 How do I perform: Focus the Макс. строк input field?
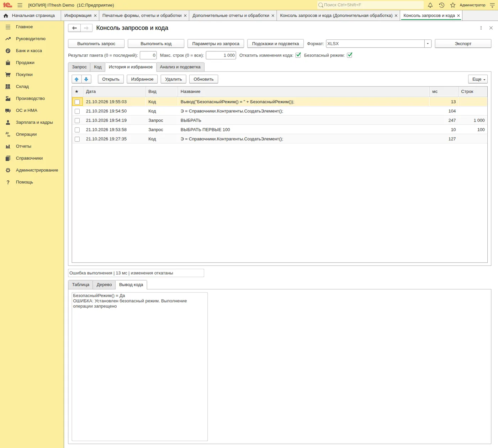pyautogui.click(x=221, y=55)
